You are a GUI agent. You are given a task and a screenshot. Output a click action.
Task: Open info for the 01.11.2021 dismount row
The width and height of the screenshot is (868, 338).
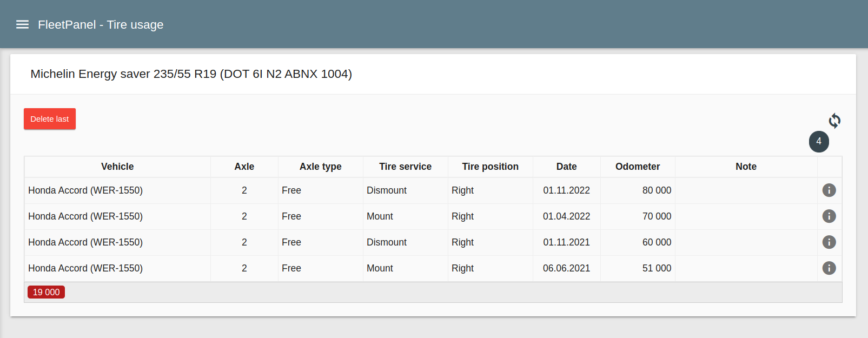click(x=829, y=242)
